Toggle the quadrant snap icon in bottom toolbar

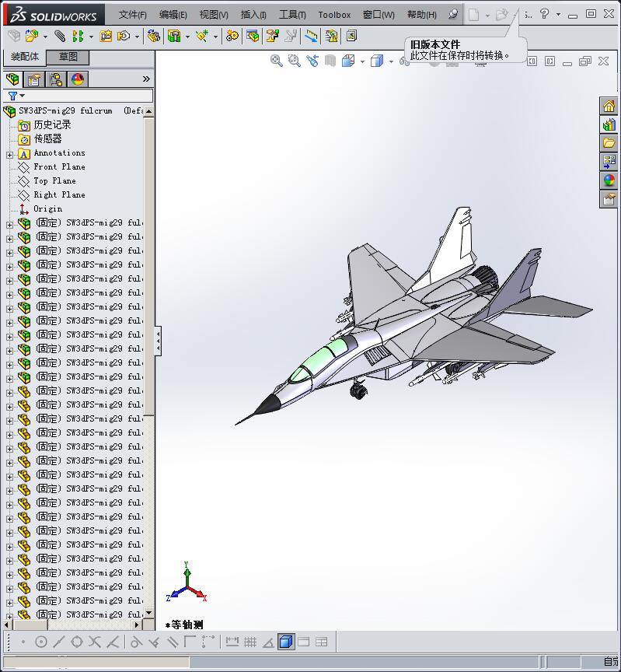click(x=77, y=642)
